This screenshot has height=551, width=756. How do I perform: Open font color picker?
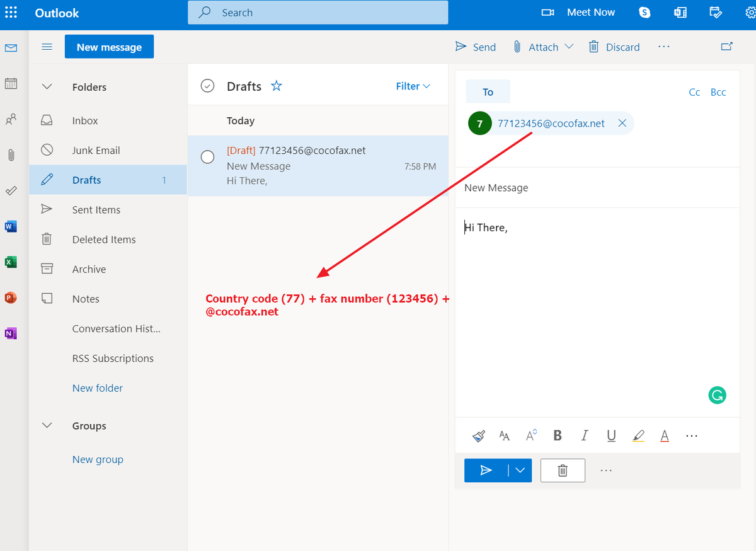[x=664, y=436]
